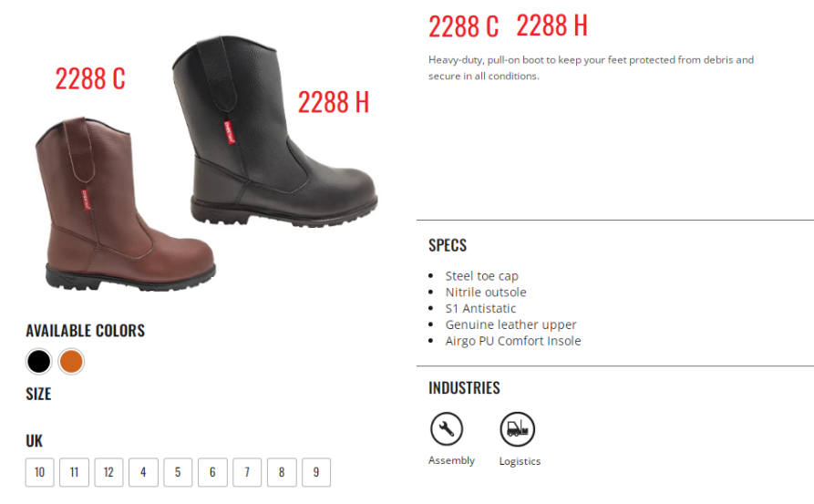The image size is (814, 504).
Task: Choose UK size 7
Action: click(247, 472)
